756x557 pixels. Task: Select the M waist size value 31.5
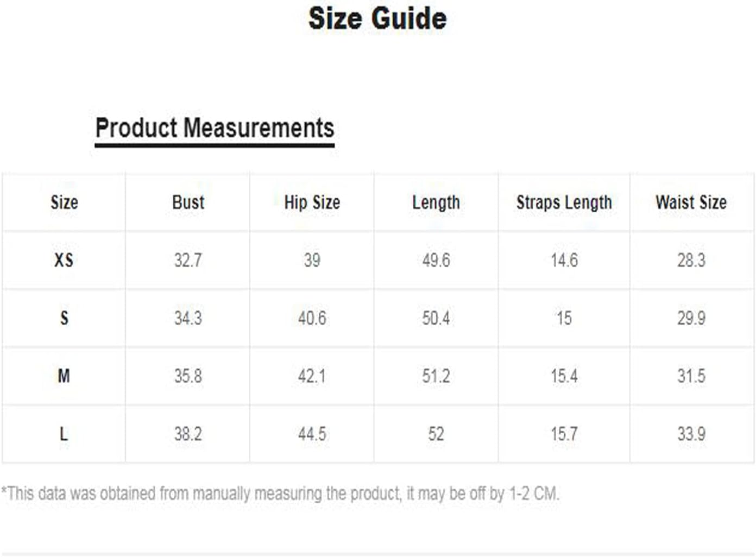(x=691, y=376)
